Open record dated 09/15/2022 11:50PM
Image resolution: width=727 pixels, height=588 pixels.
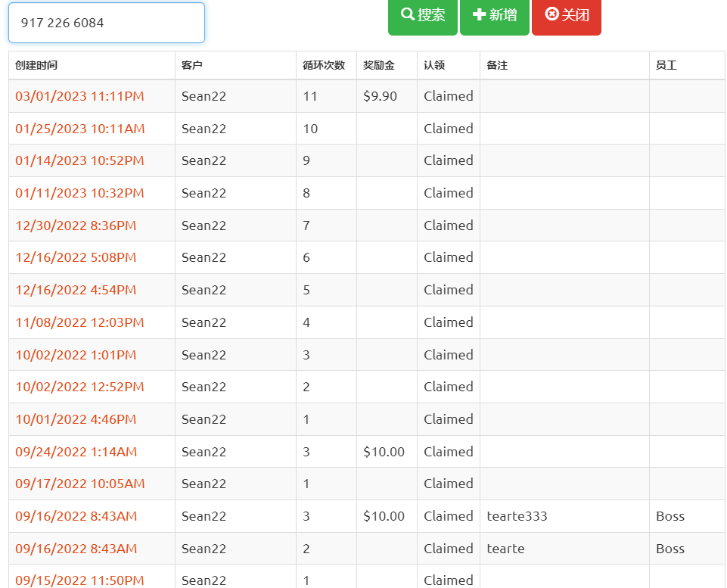79,580
